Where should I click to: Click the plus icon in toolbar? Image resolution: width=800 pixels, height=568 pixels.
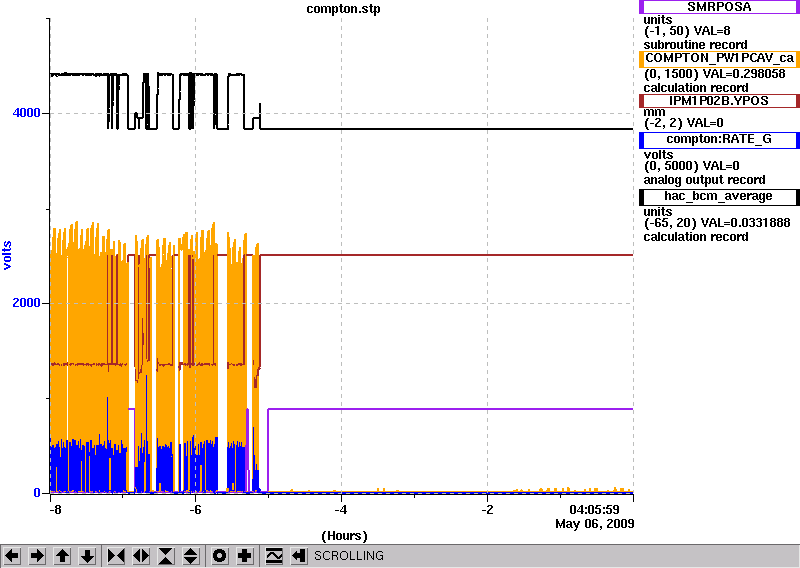[x=245, y=555]
